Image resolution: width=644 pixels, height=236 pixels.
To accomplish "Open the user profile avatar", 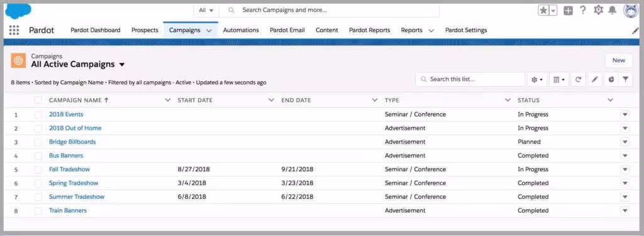I will point(631,11).
